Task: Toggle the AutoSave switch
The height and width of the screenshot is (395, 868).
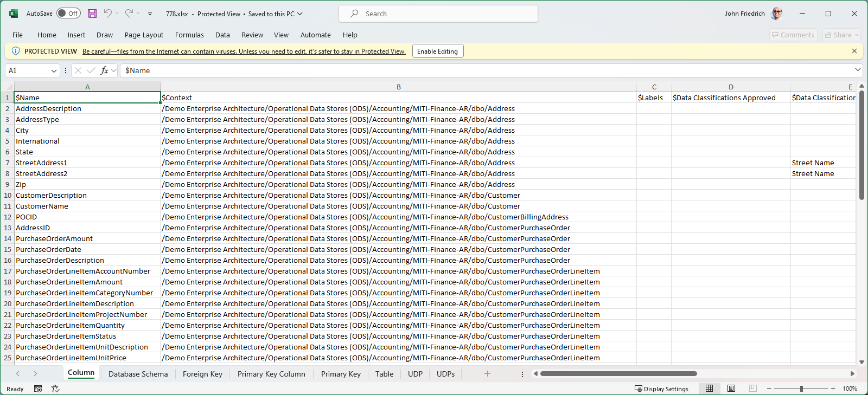Action: [x=68, y=14]
